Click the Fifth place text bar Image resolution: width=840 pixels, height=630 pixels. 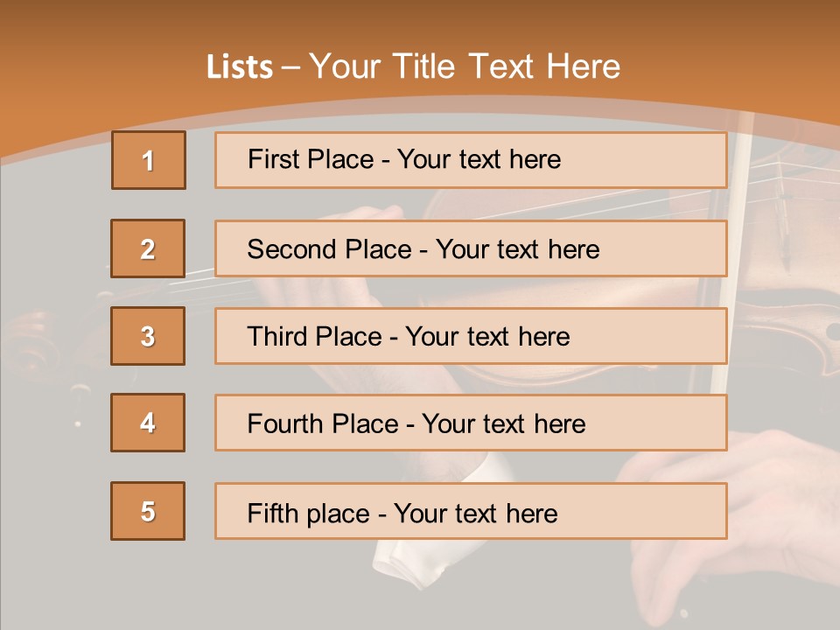coord(471,511)
